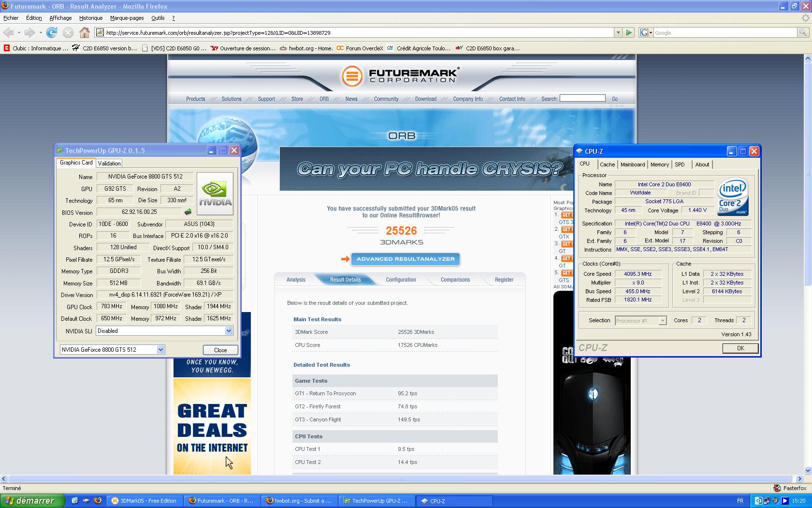
Task: Click the GPU-Z BIOS save chip icon
Action: tap(188, 211)
